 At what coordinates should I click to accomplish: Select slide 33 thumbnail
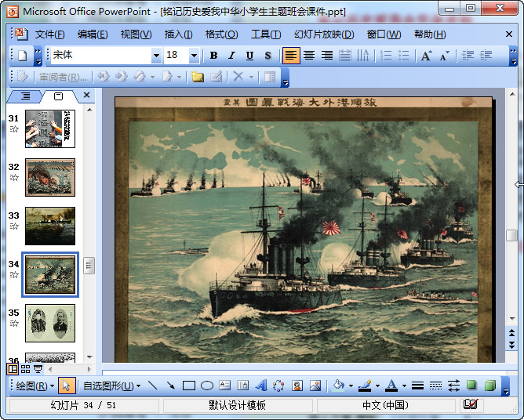point(50,226)
